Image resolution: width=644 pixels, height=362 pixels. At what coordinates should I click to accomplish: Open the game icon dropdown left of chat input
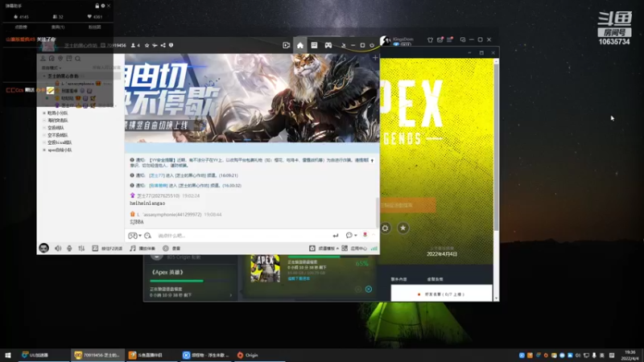pos(134,236)
